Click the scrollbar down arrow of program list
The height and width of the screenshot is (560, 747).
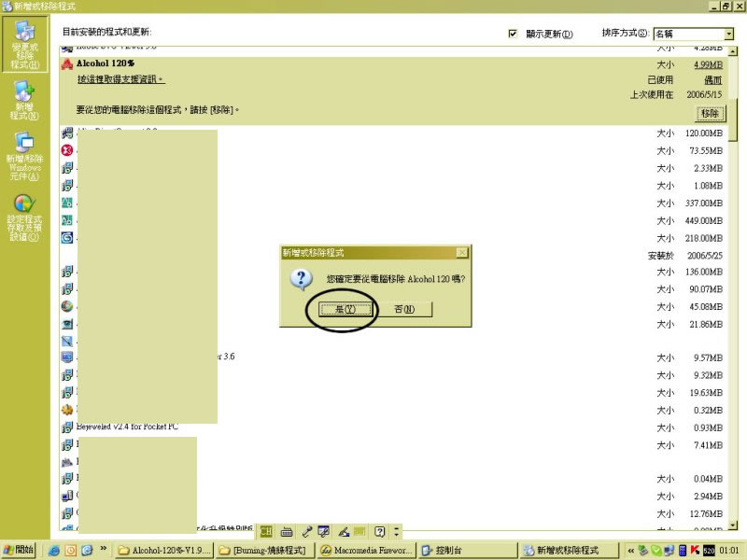pos(733,526)
